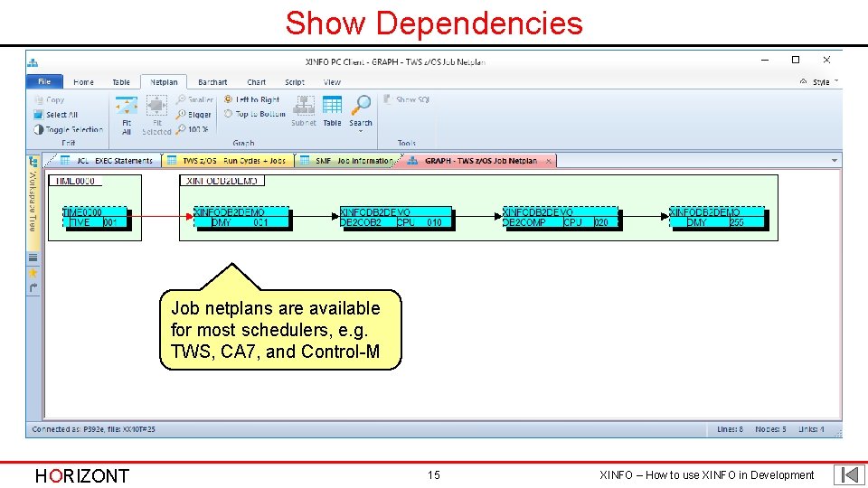Click the Copy command
868x488 pixels.
point(49,99)
